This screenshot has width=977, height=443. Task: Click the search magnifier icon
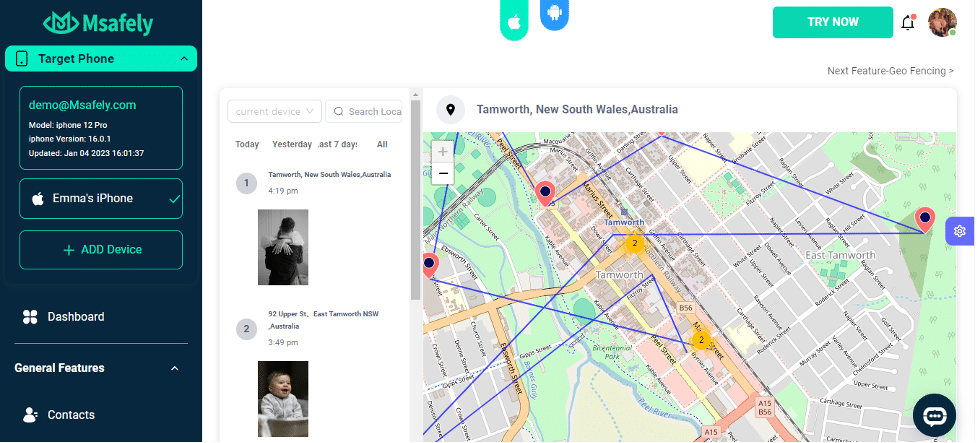click(x=338, y=112)
